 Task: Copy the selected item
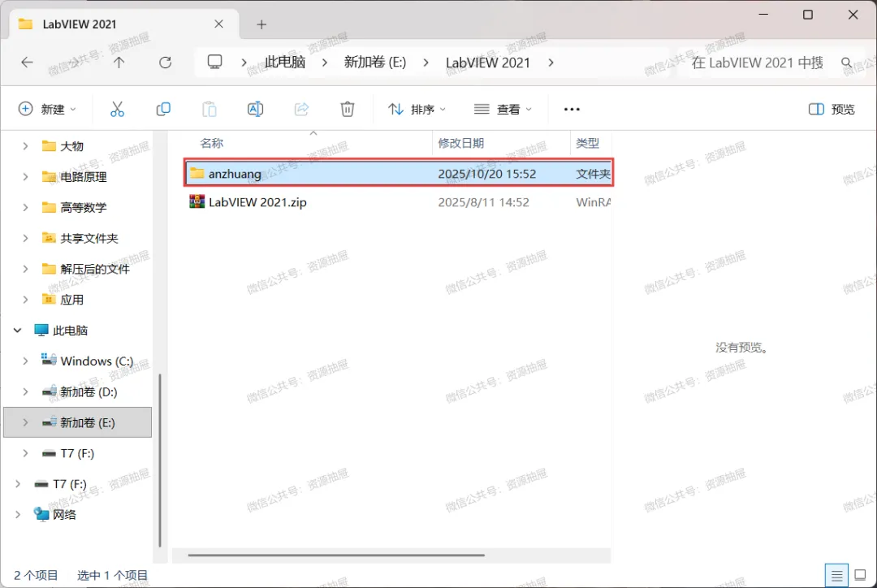click(163, 109)
